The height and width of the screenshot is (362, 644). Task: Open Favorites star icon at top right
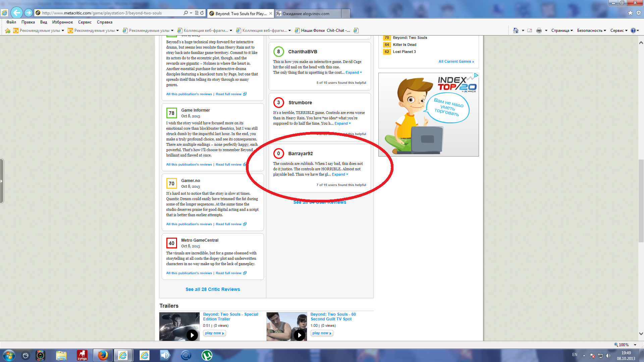[x=630, y=13]
